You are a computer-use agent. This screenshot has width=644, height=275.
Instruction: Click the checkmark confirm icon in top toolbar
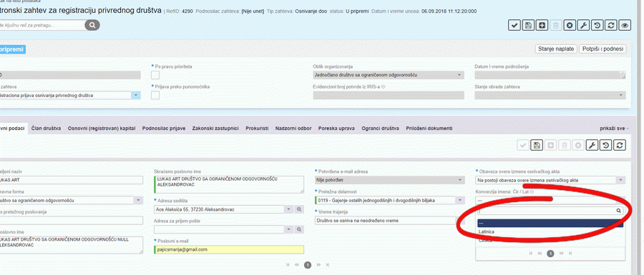pyautogui.click(x=514, y=26)
